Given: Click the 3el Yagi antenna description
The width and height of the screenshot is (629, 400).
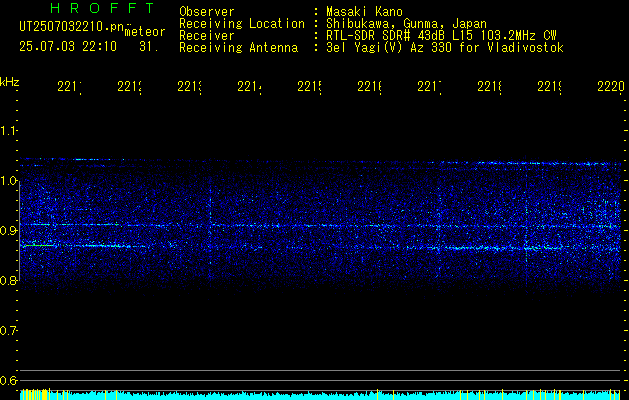Looking at the screenshot, I should click(x=445, y=48).
